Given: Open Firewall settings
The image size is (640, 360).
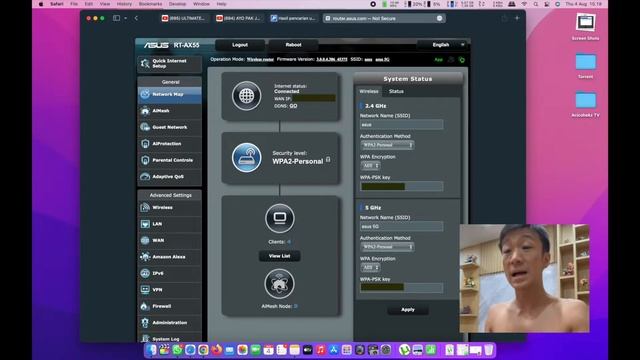Looking at the screenshot, I should (169, 306).
